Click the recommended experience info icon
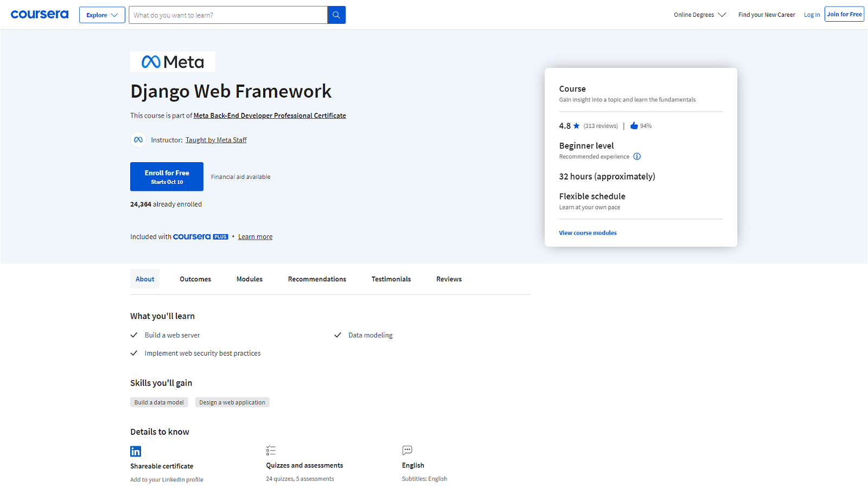Image resolution: width=868 pixels, height=488 pixels. click(637, 157)
